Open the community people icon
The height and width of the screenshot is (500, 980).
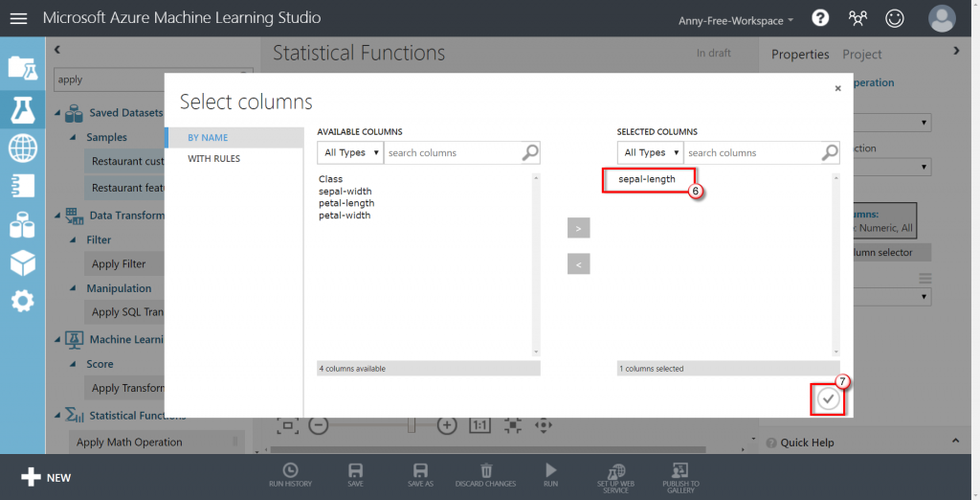point(857,18)
